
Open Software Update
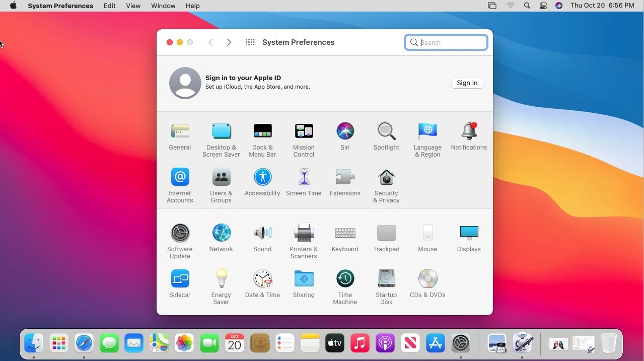pos(180,232)
